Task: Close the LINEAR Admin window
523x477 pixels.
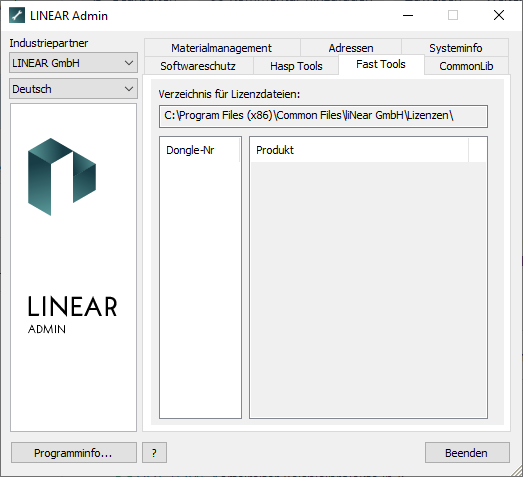Action: (499, 15)
